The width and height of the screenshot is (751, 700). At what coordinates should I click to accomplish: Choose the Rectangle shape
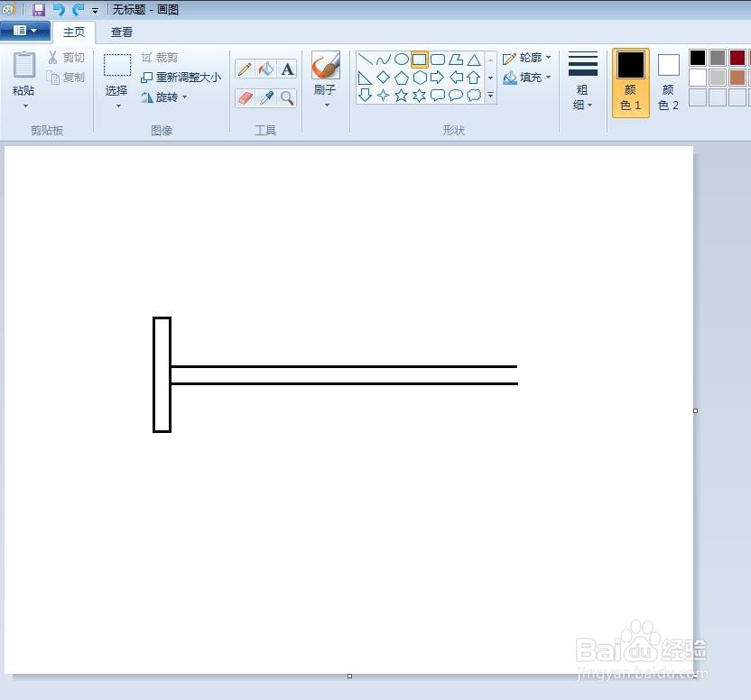(x=420, y=60)
